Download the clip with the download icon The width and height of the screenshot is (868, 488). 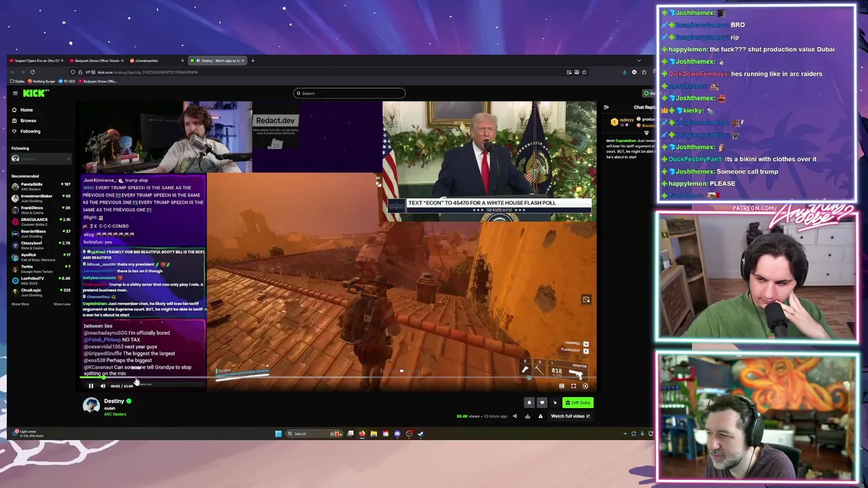(528, 416)
